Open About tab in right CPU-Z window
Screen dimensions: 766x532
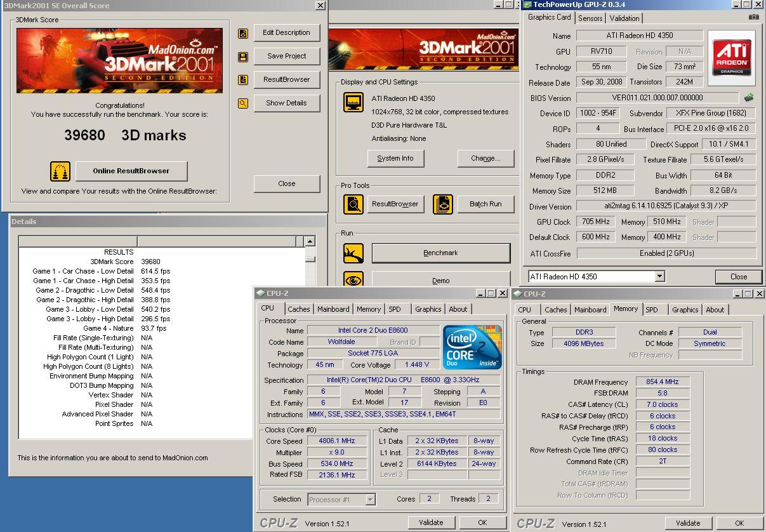[715, 310]
